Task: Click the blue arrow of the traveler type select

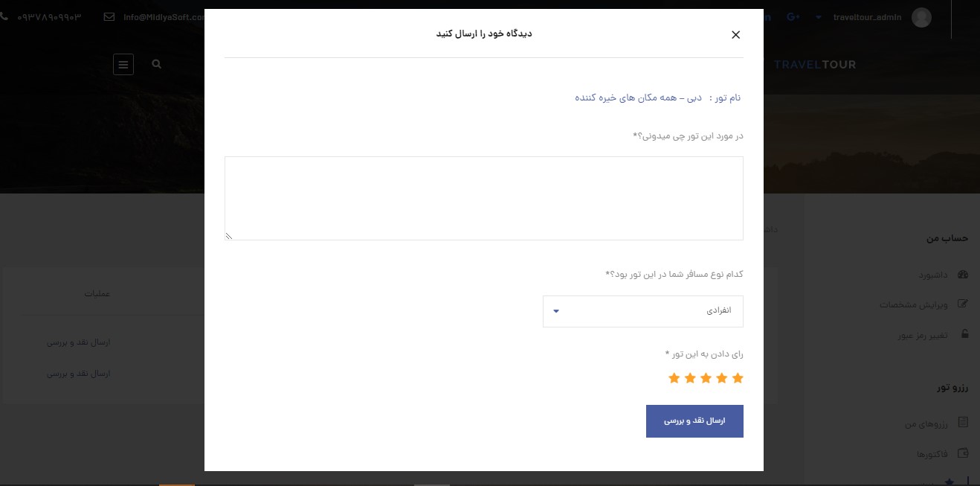Action: 556,311
